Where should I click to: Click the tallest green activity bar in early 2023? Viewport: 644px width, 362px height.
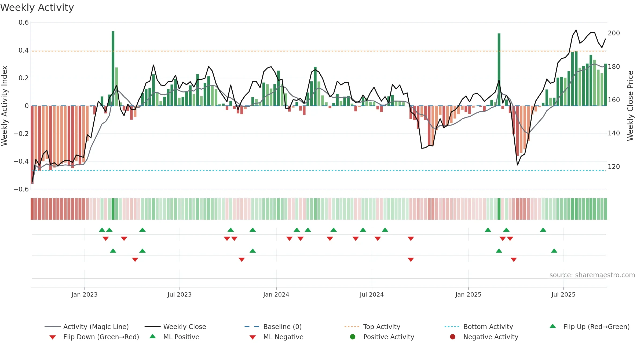pos(113,68)
